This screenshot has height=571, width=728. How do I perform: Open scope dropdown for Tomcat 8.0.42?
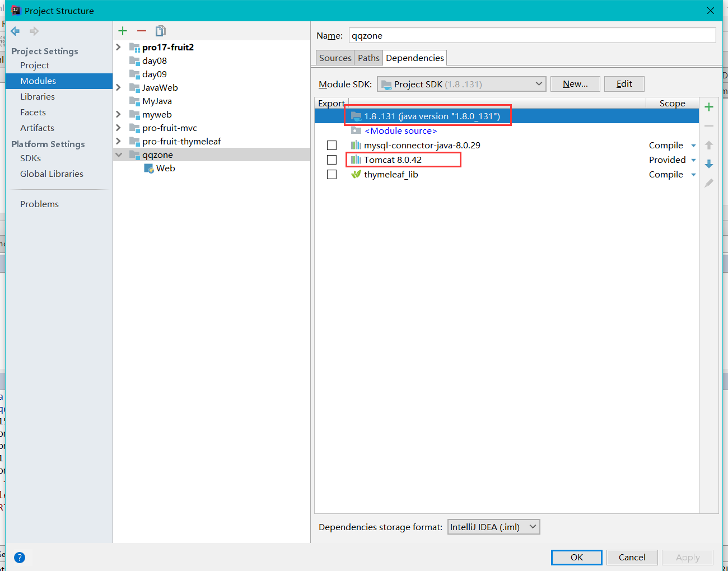(x=693, y=160)
